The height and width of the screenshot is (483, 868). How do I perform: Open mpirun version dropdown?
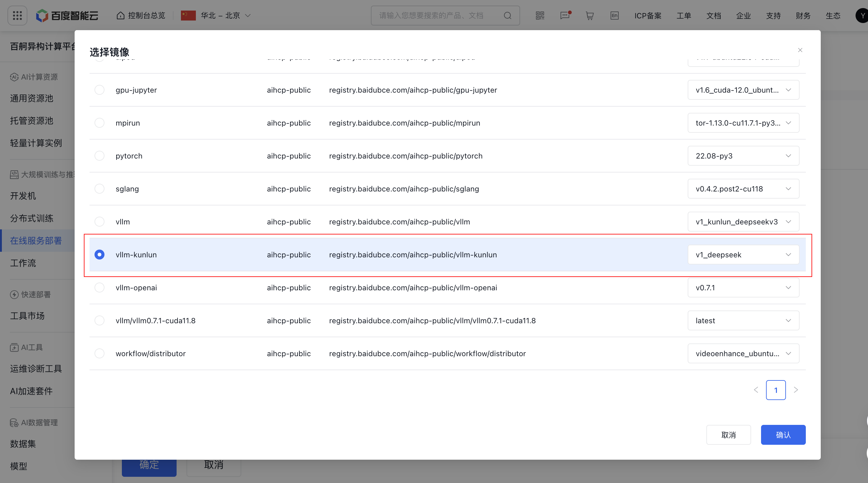point(743,122)
